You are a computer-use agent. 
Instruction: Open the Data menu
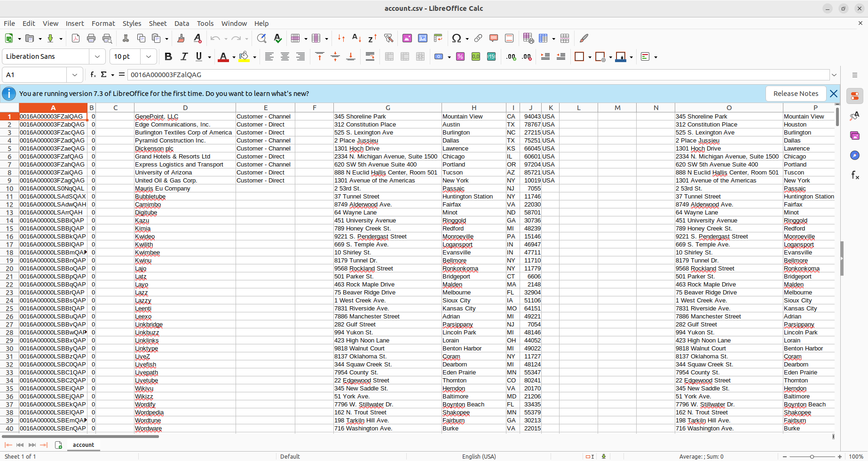click(181, 24)
